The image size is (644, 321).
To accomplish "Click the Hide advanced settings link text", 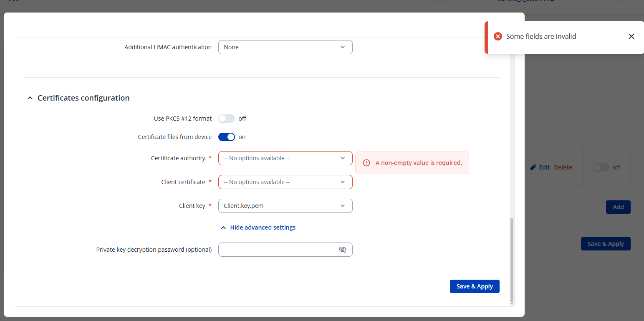I will 263,227.
